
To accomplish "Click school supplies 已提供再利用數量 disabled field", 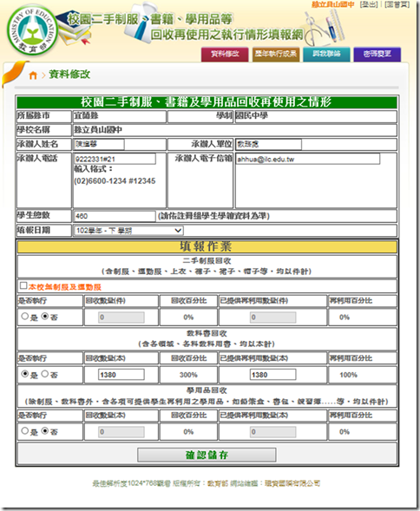I will [x=273, y=432].
